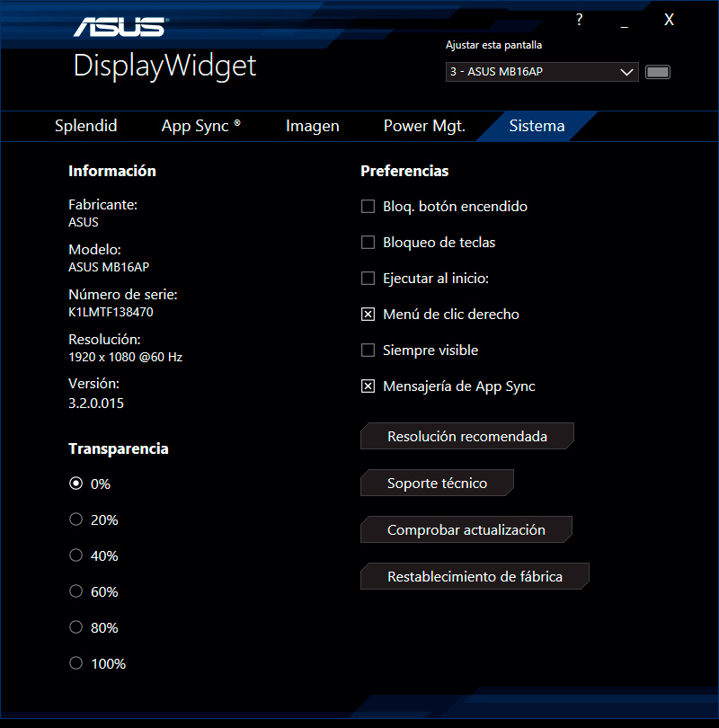Click the monitor identify icon beside dropdown
Image resolution: width=719 pixels, height=728 pixels.
pos(658,72)
